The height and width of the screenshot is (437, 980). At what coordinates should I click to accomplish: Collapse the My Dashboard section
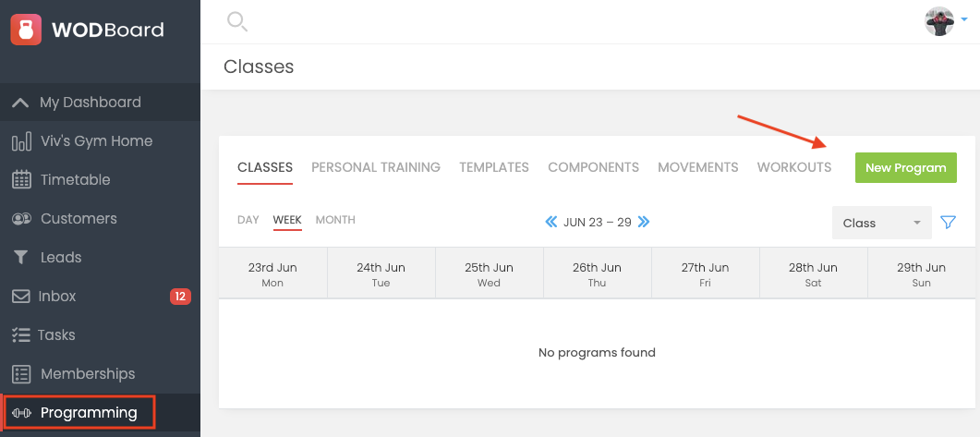coord(100,102)
